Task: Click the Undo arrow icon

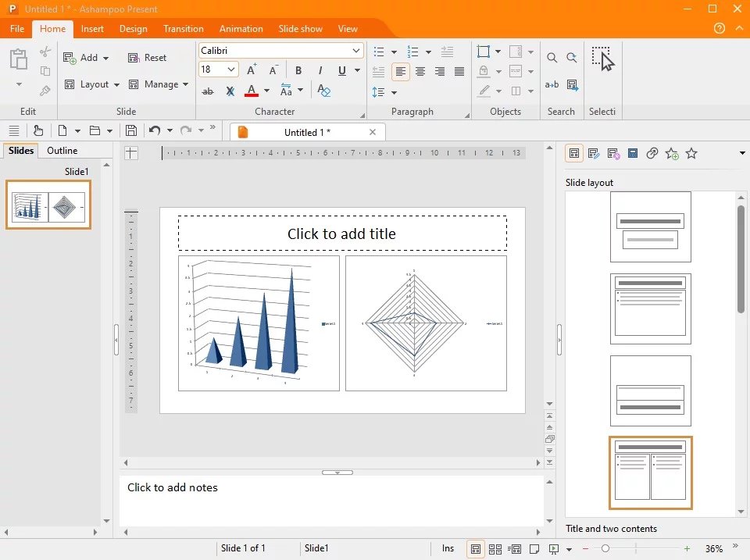Action: pyautogui.click(x=155, y=130)
